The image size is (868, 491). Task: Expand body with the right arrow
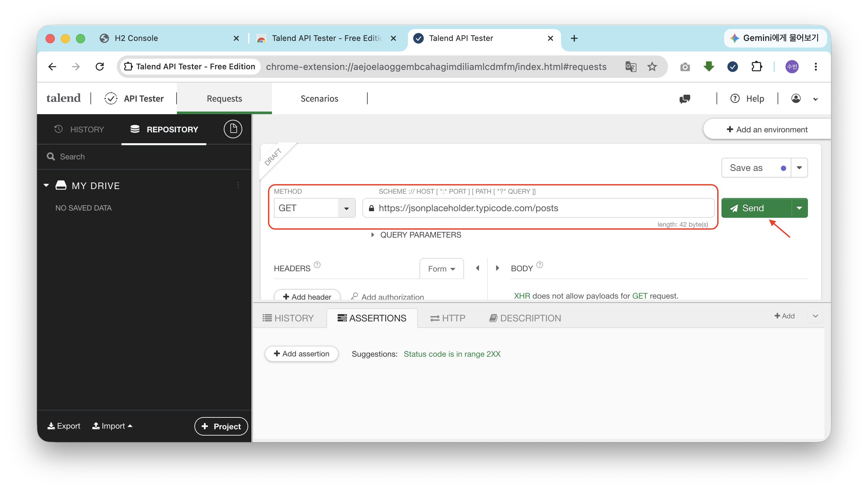(497, 268)
